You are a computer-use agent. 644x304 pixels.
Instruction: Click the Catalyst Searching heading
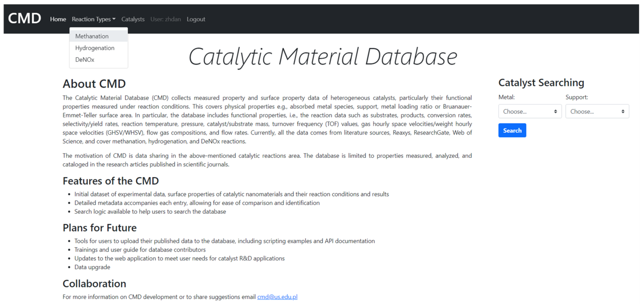541,83
